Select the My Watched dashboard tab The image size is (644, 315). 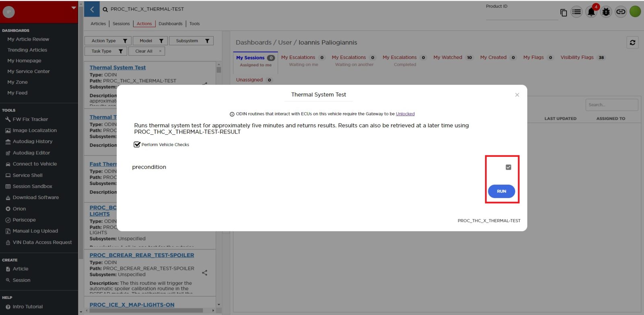[x=448, y=58]
